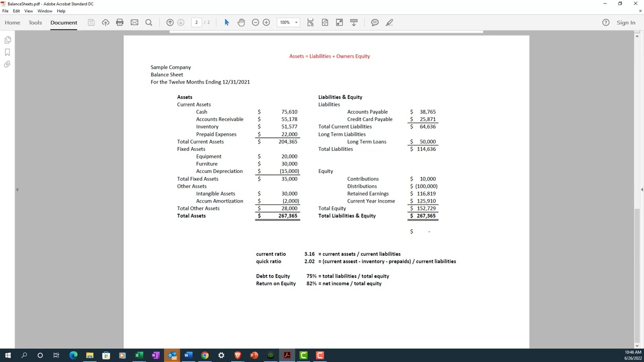
Task: Click the Prepaid Expenses label
Action: point(216,134)
